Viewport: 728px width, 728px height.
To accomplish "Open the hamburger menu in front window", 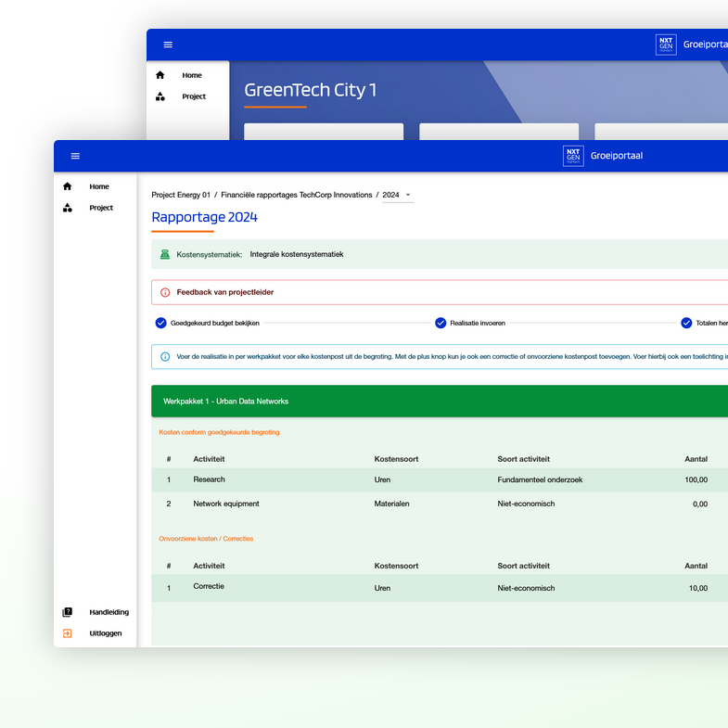I will coord(75,156).
